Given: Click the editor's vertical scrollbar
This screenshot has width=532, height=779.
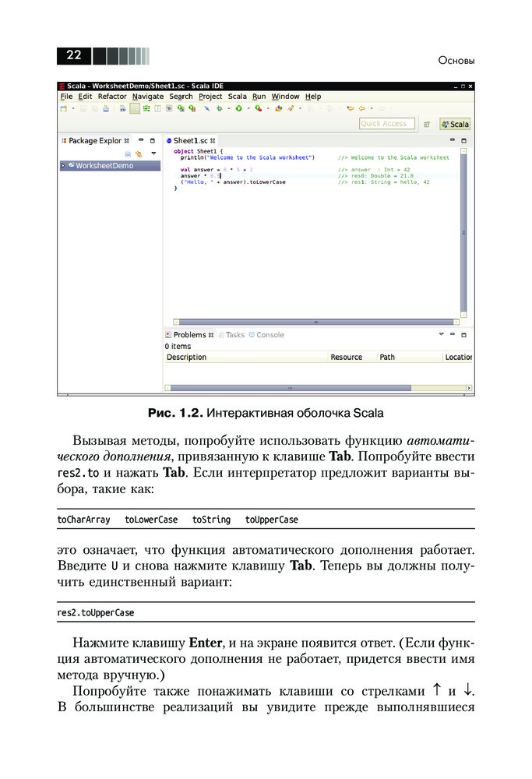Looking at the screenshot, I should coord(463,232).
